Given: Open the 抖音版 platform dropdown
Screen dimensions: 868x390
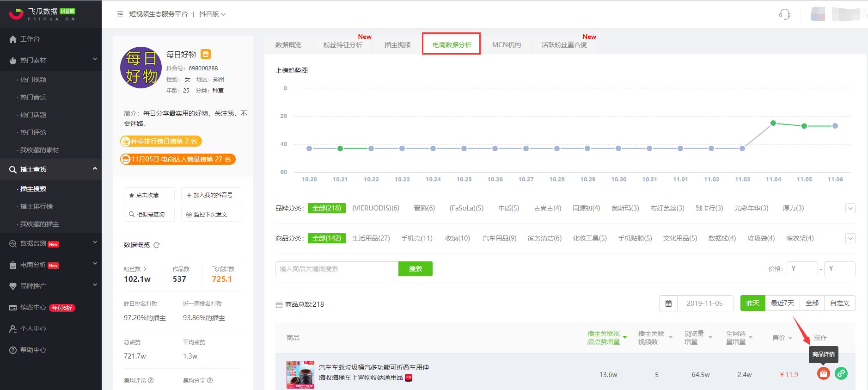Looking at the screenshot, I should coord(213,14).
